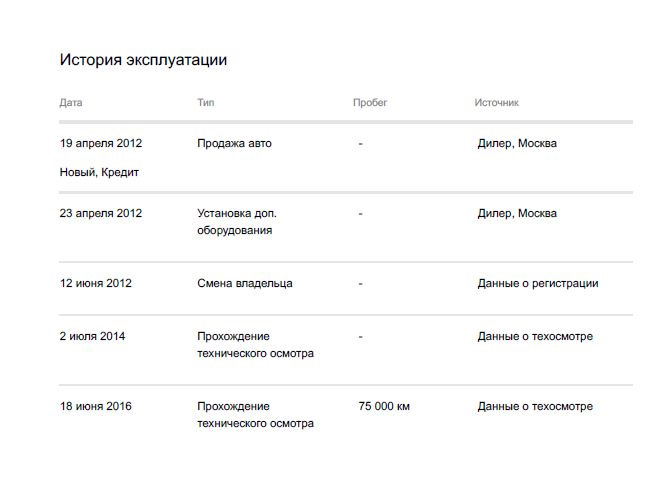Click the Смена владельца entry
This screenshot has width=665, height=493.
coord(245,283)
